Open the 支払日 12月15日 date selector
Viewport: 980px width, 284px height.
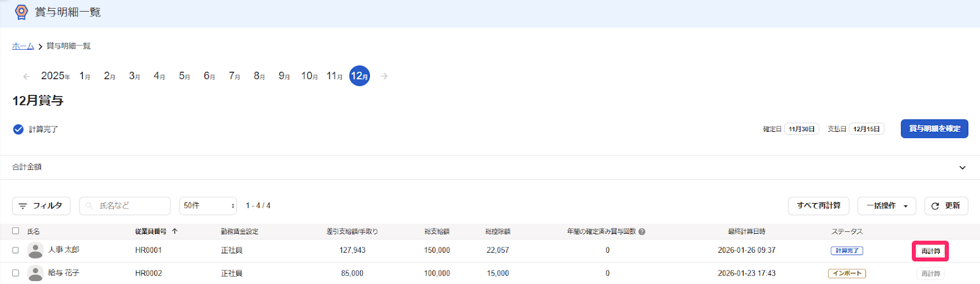coord(867,129)
